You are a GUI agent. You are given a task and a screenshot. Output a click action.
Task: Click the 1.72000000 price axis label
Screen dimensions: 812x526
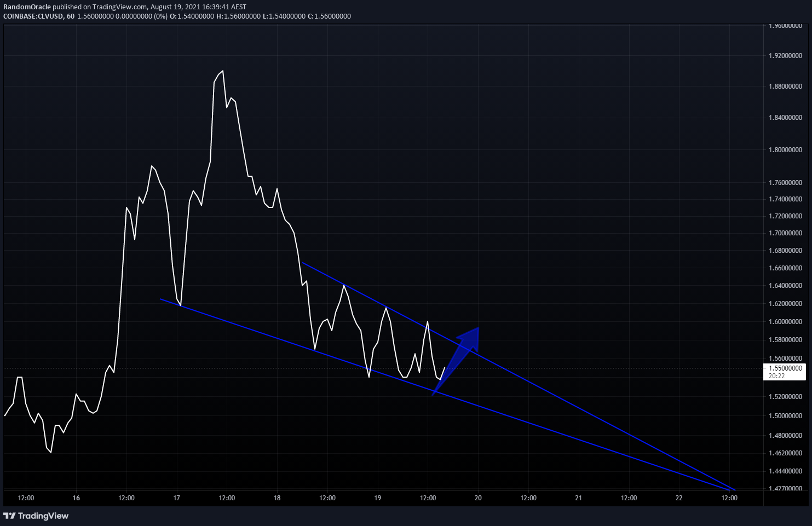(x=786, y=216)
